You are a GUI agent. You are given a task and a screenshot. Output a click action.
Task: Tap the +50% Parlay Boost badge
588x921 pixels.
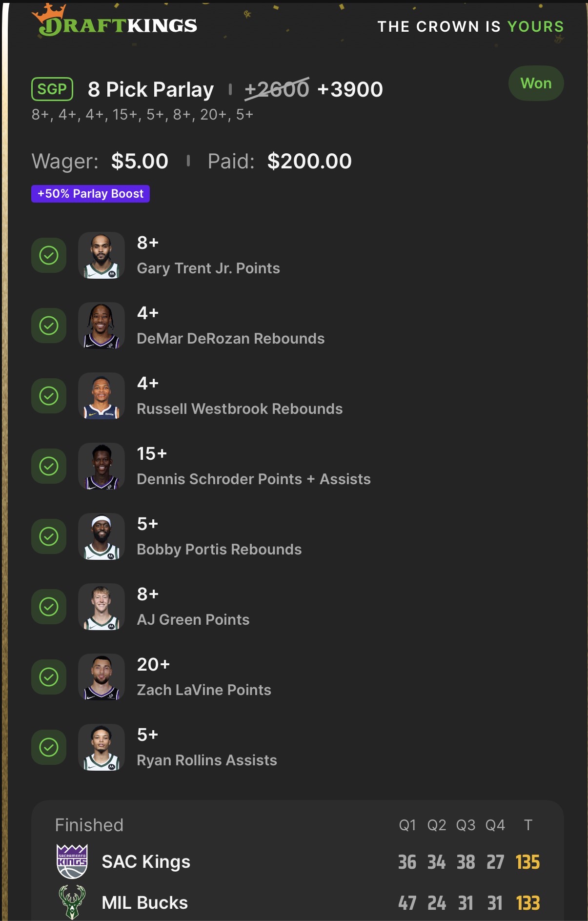pyautogui.click(x=90, y=194)
